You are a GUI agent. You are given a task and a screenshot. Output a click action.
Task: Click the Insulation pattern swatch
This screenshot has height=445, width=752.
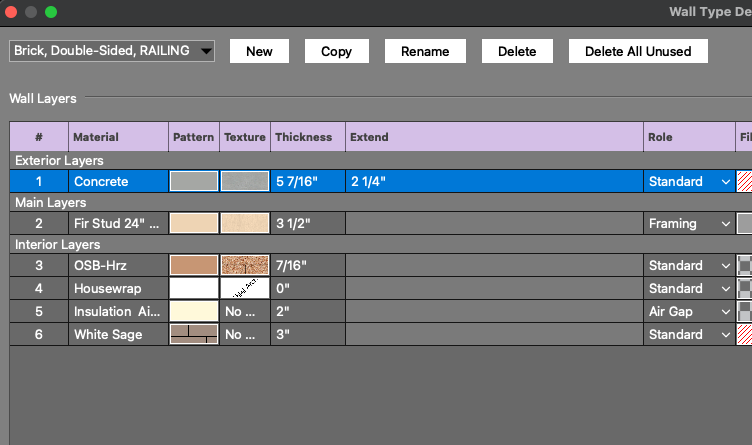tap(194, 311)
